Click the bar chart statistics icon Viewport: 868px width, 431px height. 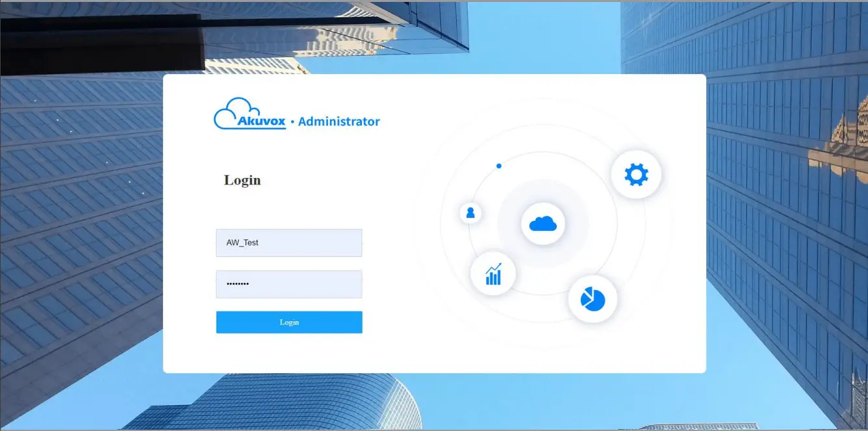[x=492, y=274]
